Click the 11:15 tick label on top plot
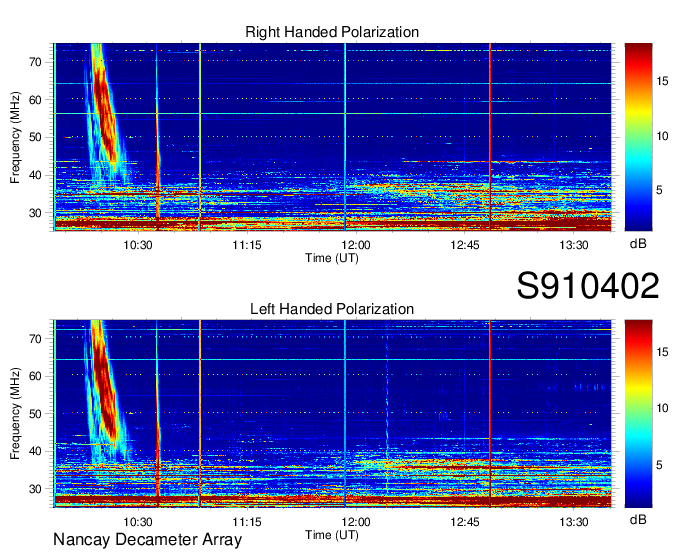 coord(247,245)
